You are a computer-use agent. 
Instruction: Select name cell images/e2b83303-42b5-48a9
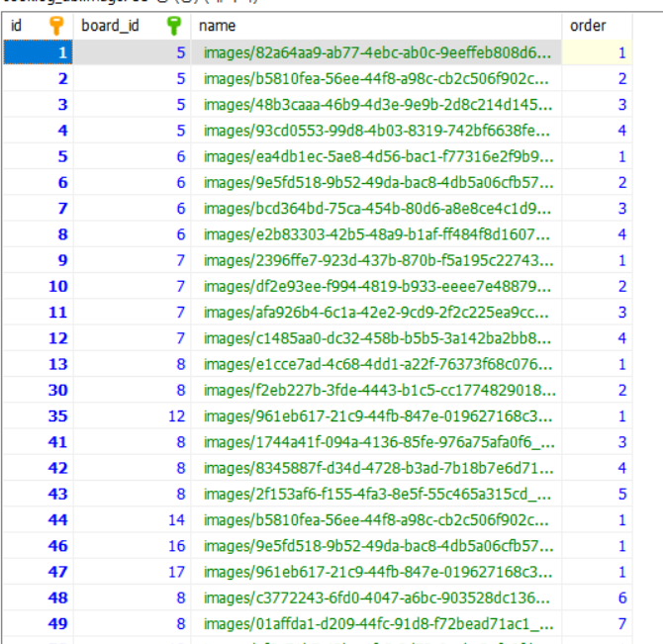[376, 234]
